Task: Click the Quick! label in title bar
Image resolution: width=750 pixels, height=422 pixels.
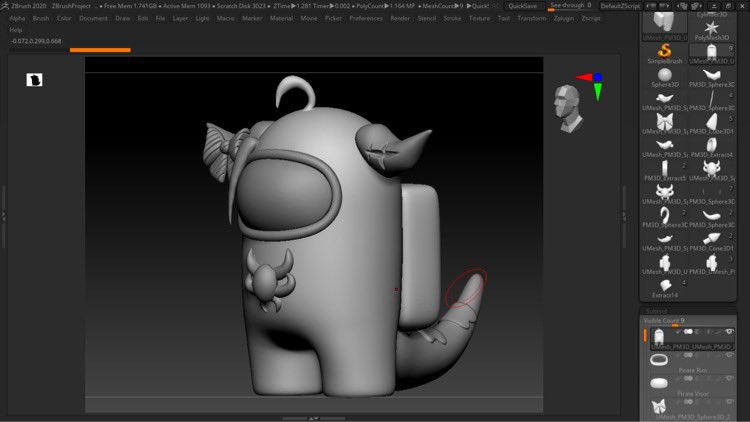Action: [477, 6]
